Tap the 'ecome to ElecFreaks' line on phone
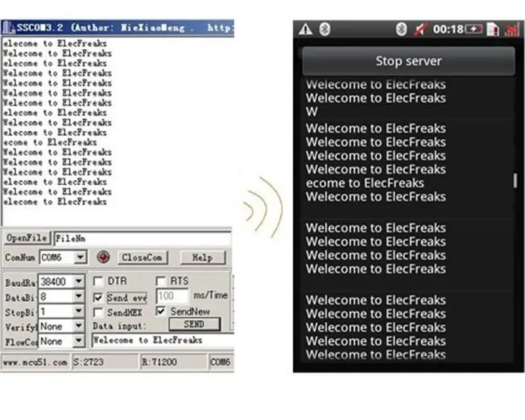Image resolution: width=525 pixels, height=420 pixels. click(x=365, y=183)
